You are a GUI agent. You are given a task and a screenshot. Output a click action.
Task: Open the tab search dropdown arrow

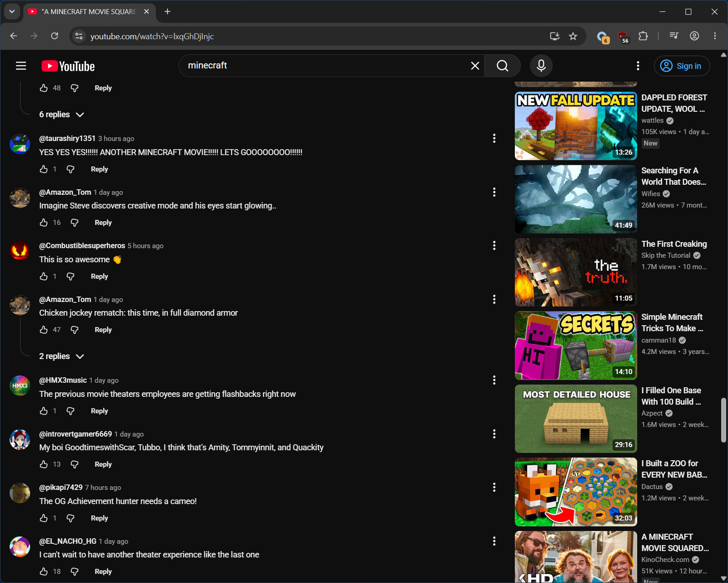pos(12,11)
